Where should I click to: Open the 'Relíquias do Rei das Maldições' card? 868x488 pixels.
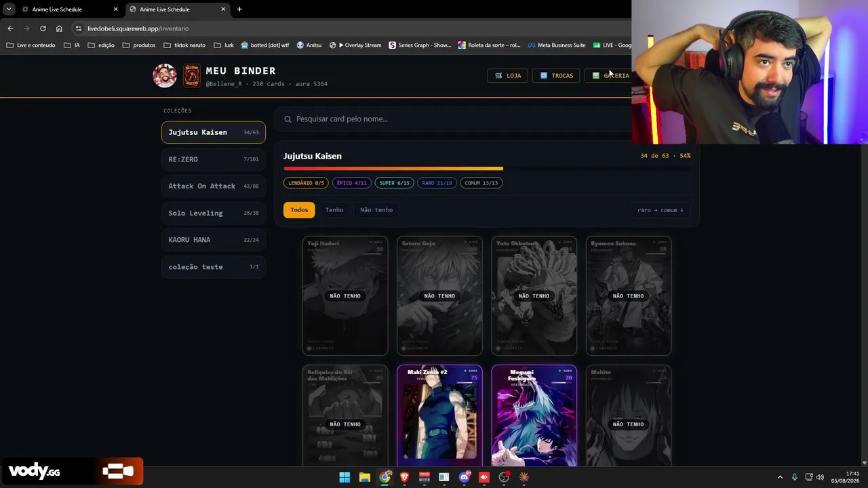(345, 415)
